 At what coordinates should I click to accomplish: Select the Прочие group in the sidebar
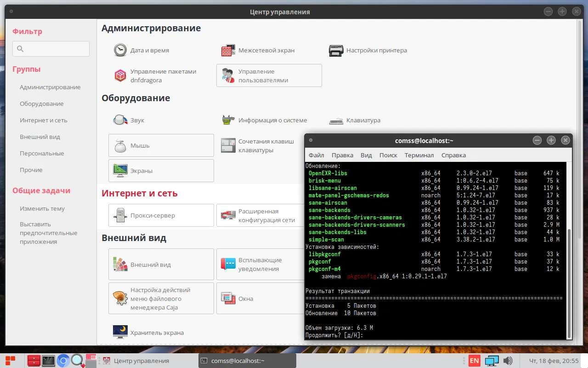pyautogui.click(x=31, y=170)
